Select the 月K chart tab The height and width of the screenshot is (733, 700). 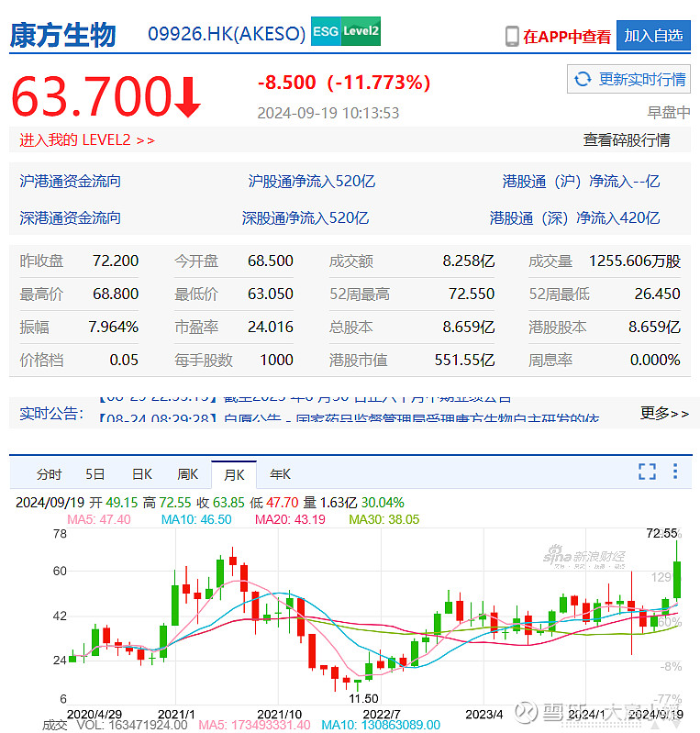(x=234, y=475)
